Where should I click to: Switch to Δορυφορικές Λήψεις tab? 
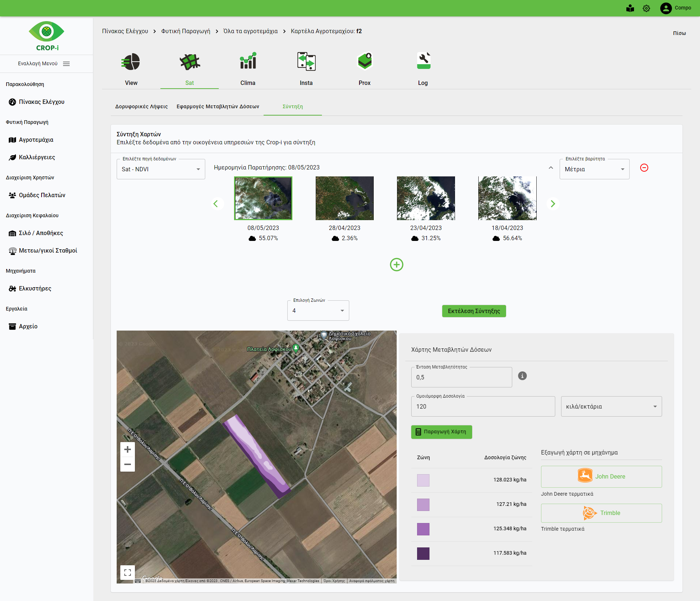141,106
